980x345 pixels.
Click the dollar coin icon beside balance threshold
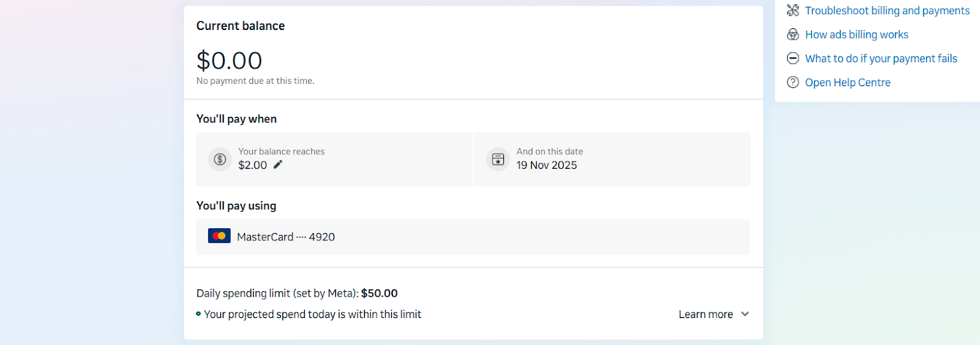pyautogui.click(x=220, y=159)
